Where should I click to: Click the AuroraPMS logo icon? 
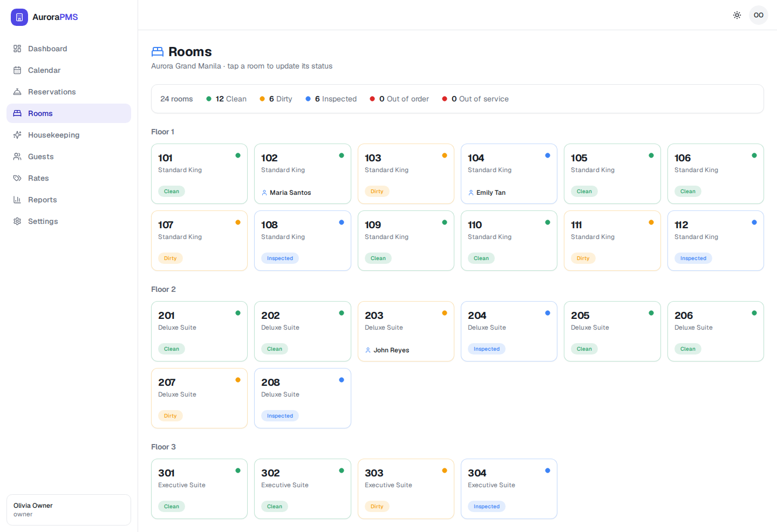(19, 17)
